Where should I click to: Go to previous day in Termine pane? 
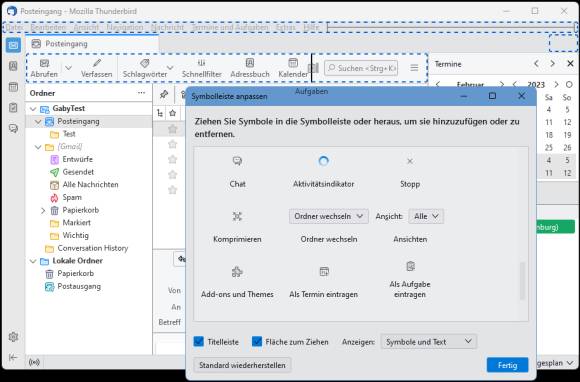tap(536, 64)
